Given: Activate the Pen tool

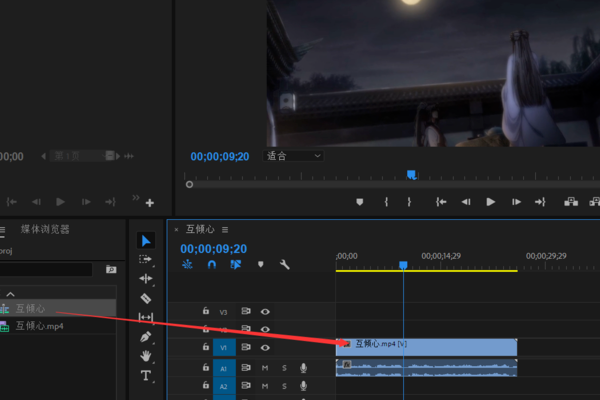Looking at the screenshot, I should 146,337.
